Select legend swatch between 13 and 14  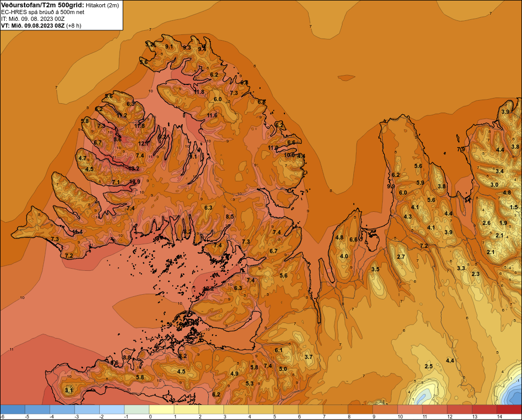click(484, 410)
